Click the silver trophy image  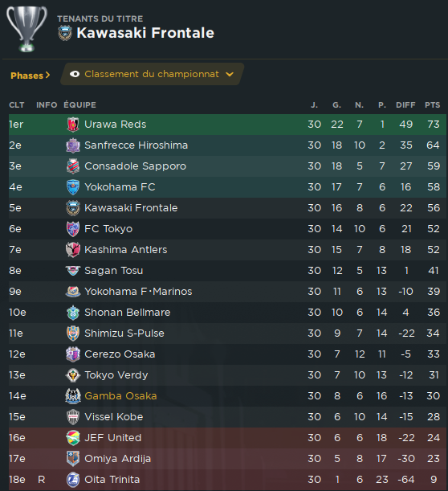[27, 29]
